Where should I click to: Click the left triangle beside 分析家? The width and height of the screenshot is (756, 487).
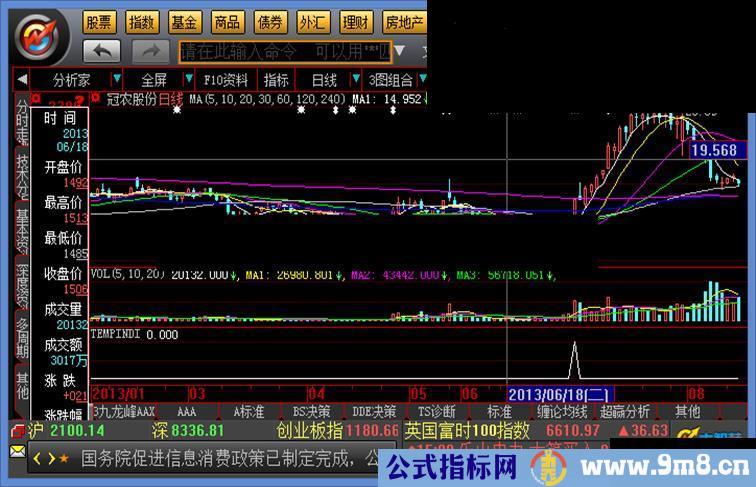click(x=21, y=79)
